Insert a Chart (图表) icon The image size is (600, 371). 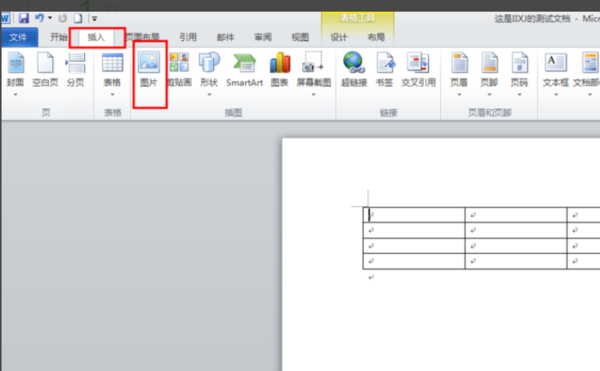pyautogui.click(x=280, y=62)
